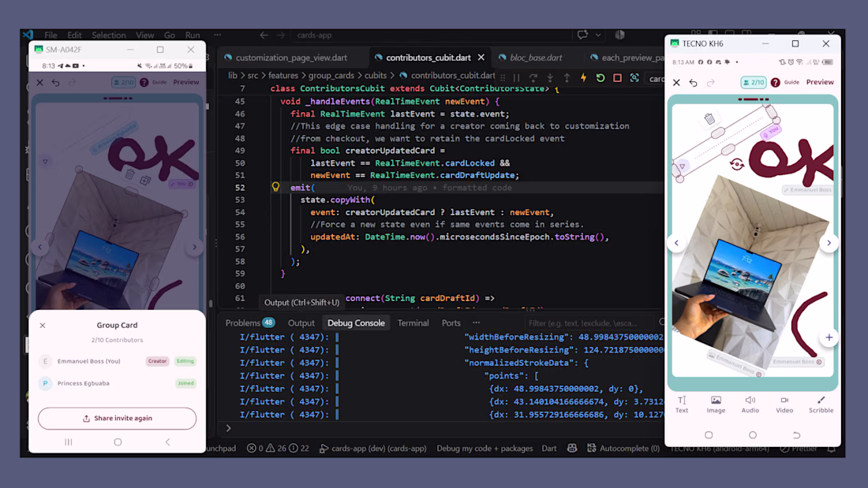The image size is (868, 488).
Task: Expand the features breadcrumb
Action: point(282,76)
